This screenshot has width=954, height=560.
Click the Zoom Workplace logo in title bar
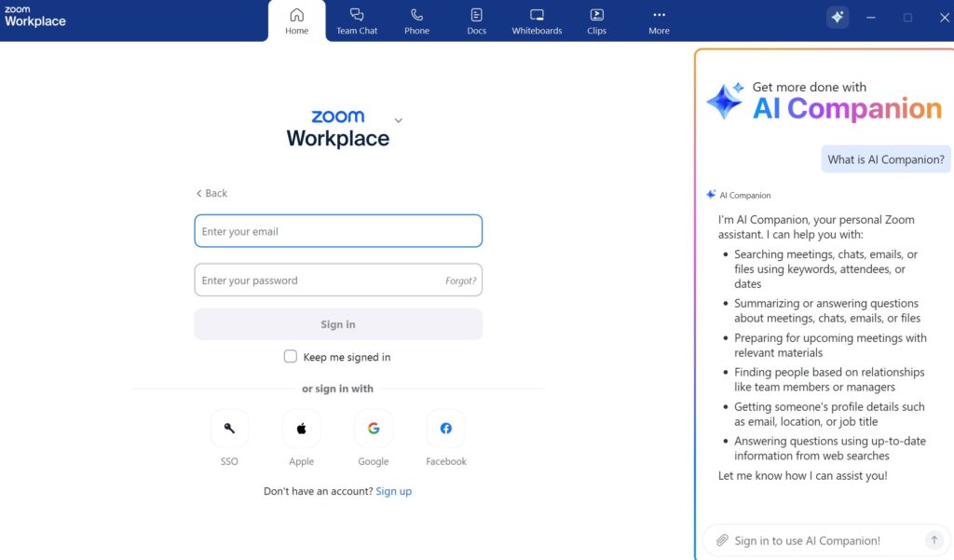[34, 17]
